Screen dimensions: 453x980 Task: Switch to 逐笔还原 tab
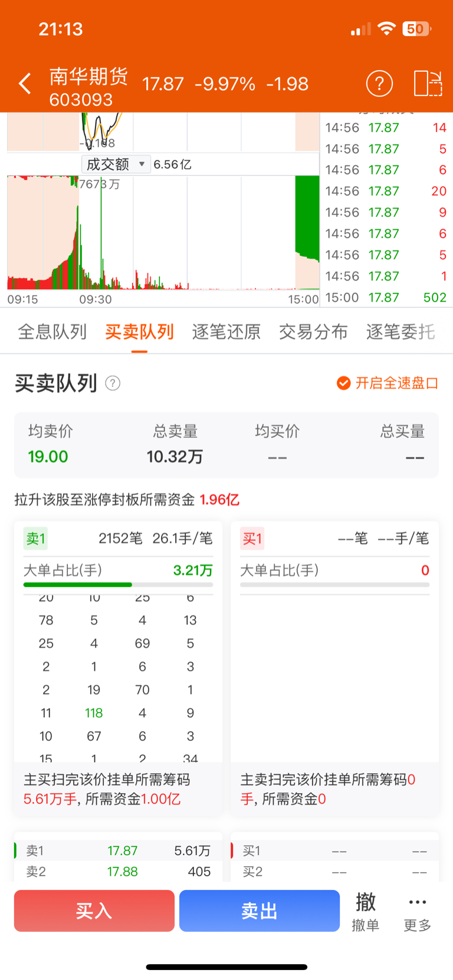tap(226, 332)
